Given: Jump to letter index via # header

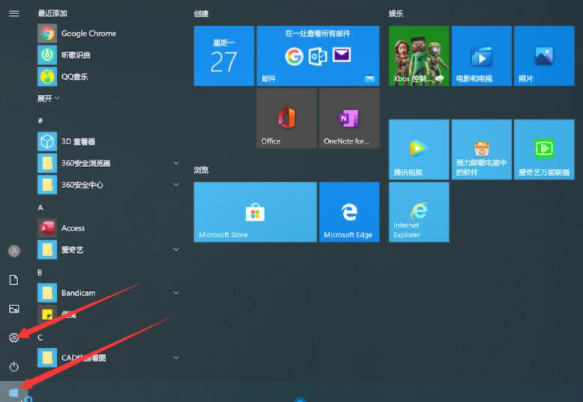Looking at the screenshot, I should (x=40, y=120).
